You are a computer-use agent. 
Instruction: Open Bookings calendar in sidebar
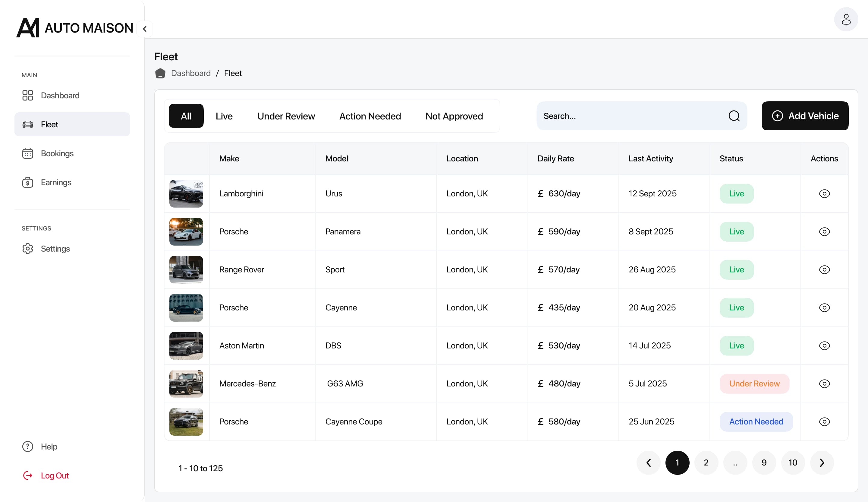57,154
